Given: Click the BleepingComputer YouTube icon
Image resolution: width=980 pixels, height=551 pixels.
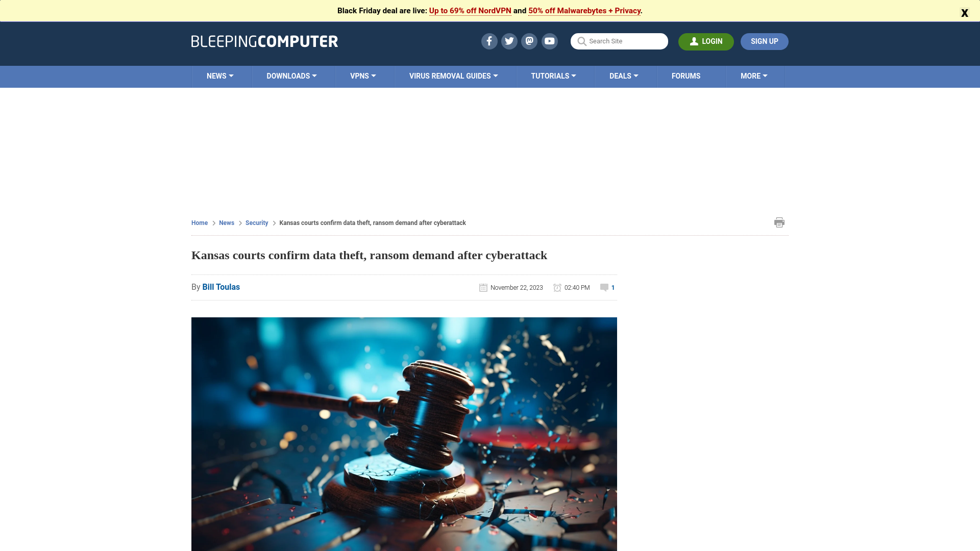Looking at the screenshot, I should pos(550,41).
